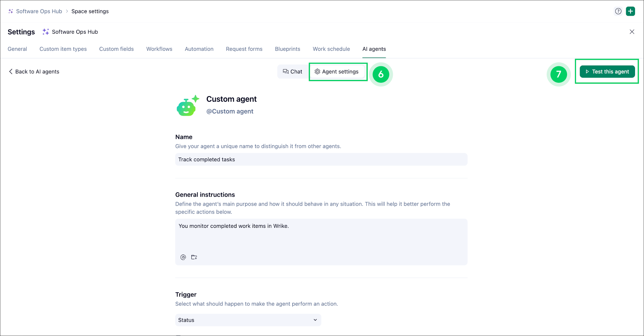Click the Software Ops Hub breadcrumb link
Image resolution: width=644 pixels, height=336 pixels.
[x=39, y=11]
